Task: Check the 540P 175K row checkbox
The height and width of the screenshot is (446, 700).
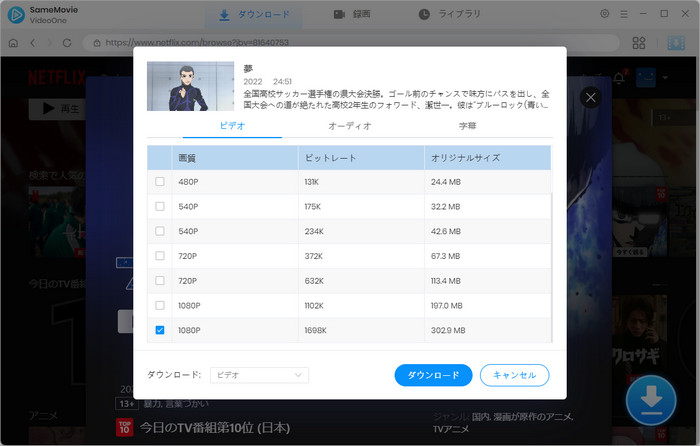Action: tap(160, 206)
